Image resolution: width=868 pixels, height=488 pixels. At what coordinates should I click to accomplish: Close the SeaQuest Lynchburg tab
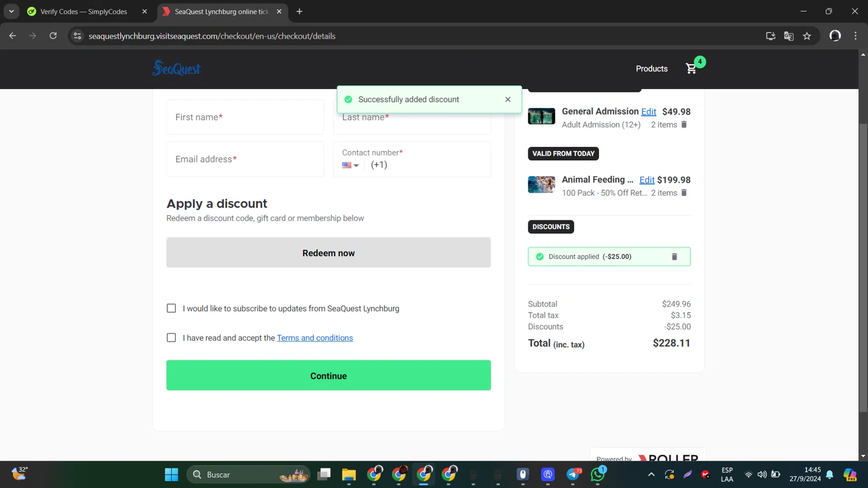coord(279,12)
